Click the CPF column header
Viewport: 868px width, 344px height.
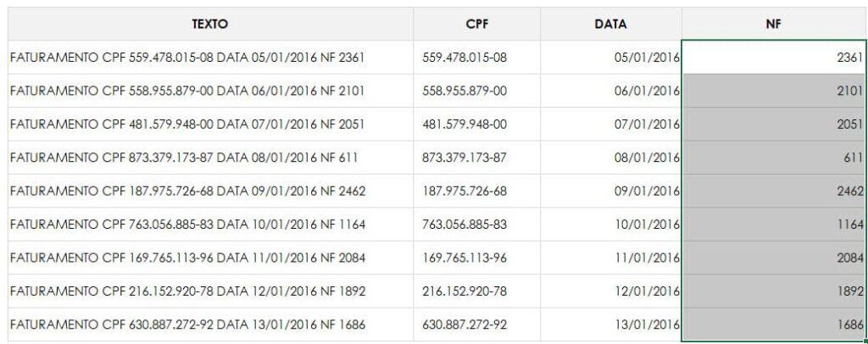click(476, 24)
